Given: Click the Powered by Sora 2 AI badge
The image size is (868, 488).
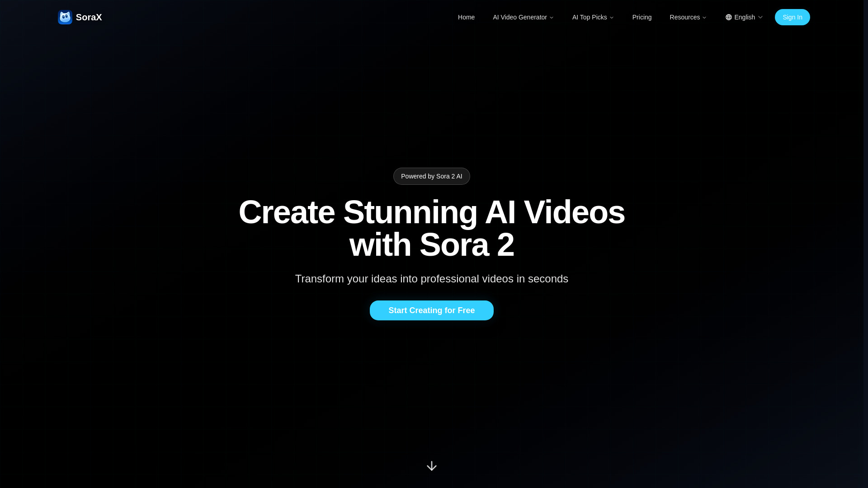Looking at the screenshot, I should pos(431,176).
